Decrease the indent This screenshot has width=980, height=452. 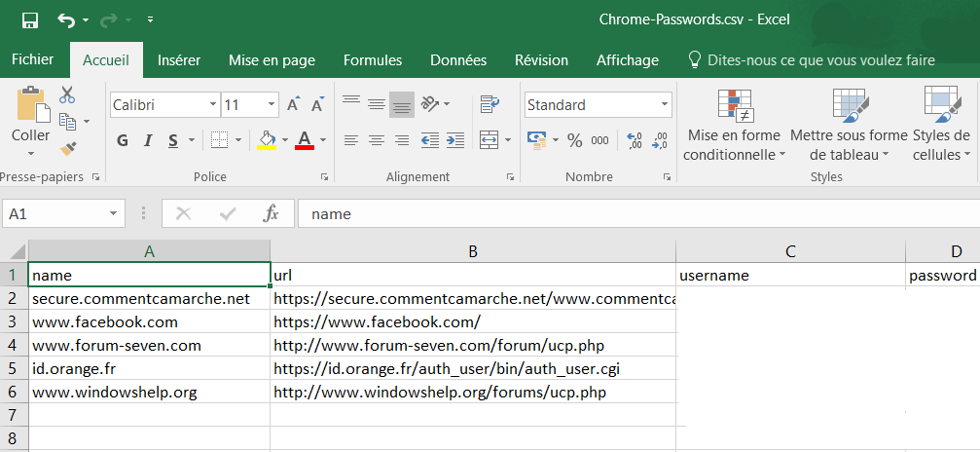coord(430,140)
